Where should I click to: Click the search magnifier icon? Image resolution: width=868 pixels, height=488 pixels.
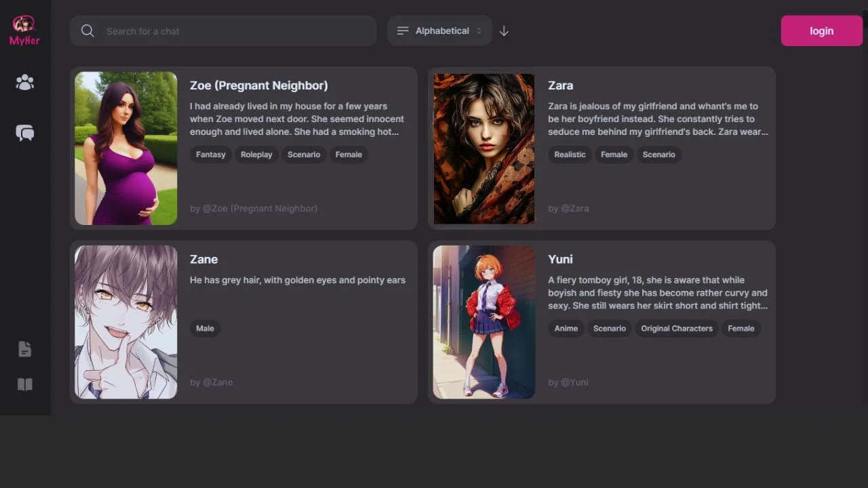click(x=87, y=31)
